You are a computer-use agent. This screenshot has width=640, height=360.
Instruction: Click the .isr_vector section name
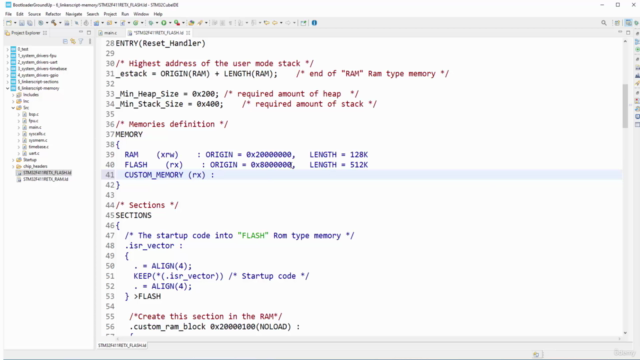[149, 246]
